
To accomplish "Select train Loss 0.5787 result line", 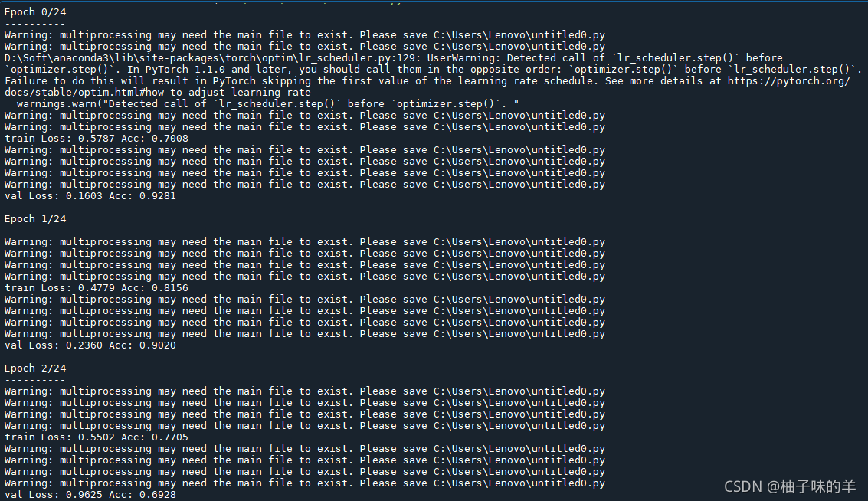I will 96,139.
